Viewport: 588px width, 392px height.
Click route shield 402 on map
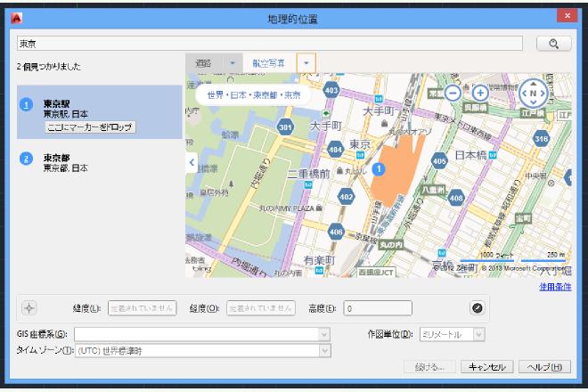346,197
